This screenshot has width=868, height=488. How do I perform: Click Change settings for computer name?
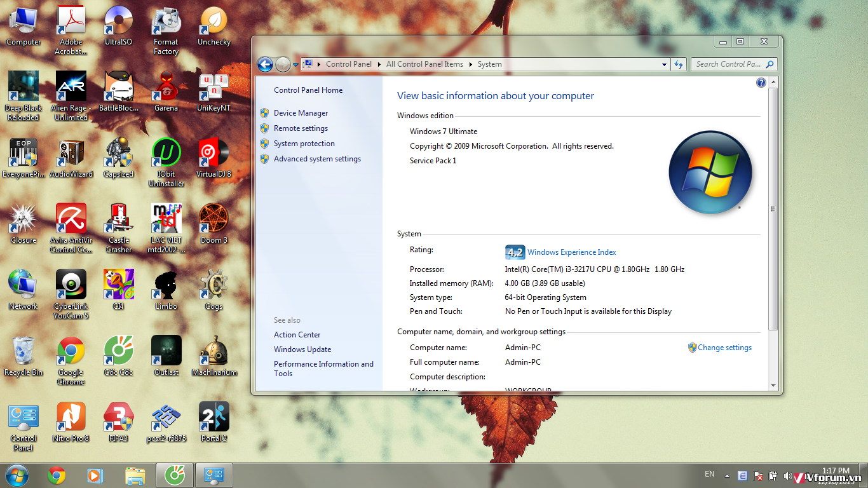point(724,348)
